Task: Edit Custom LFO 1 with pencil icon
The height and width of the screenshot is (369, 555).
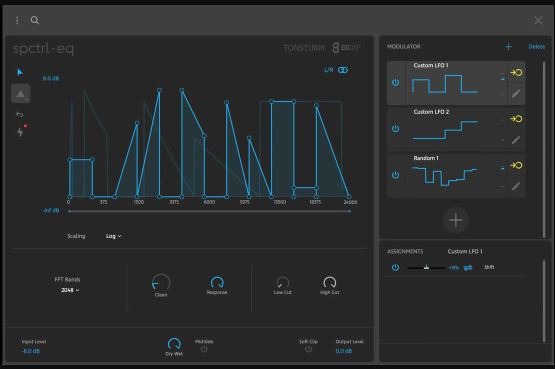Action: (x=516, y=93)
